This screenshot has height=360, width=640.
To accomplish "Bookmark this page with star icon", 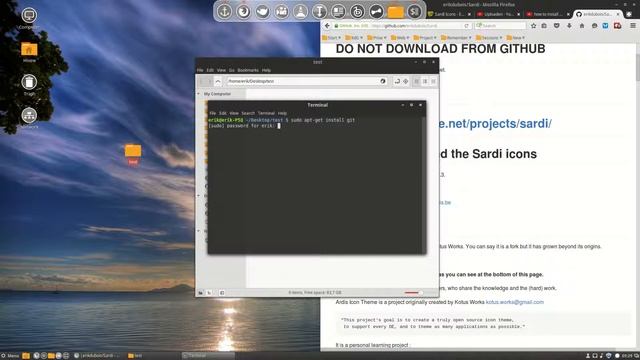I will coord(533,26).
